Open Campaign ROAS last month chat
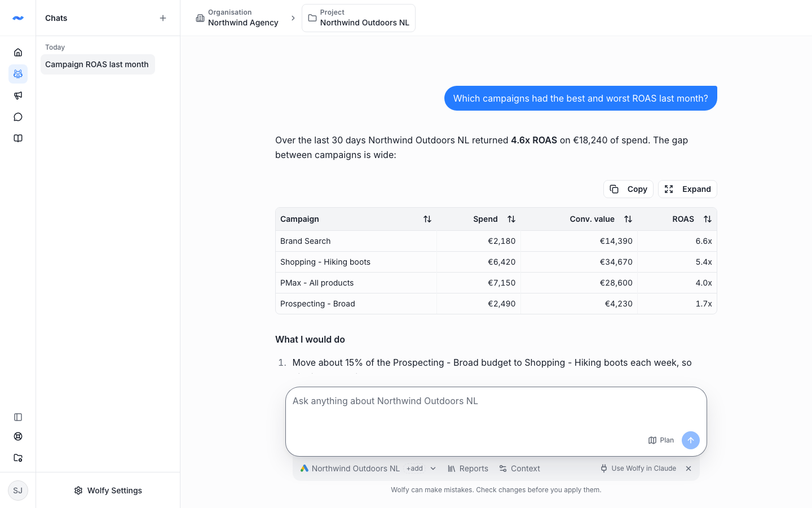This screenshot has height=508, width=812. click(98, 64)
